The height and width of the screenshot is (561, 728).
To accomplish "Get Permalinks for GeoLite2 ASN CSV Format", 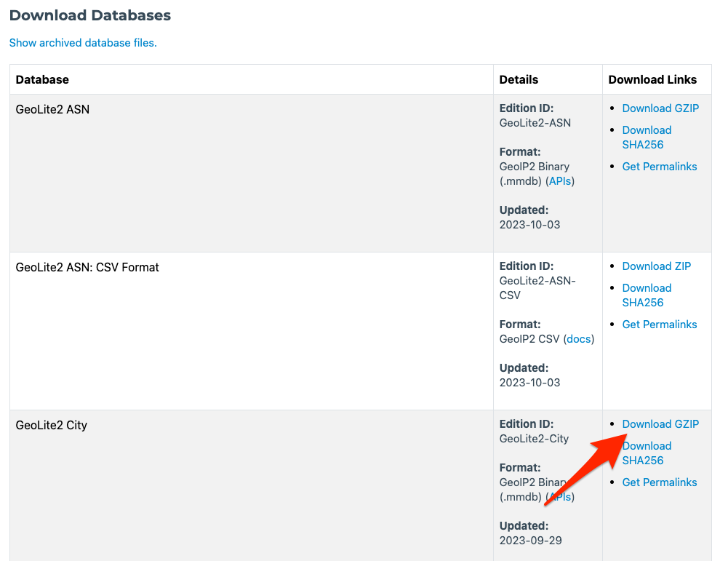I will [660, 324].
